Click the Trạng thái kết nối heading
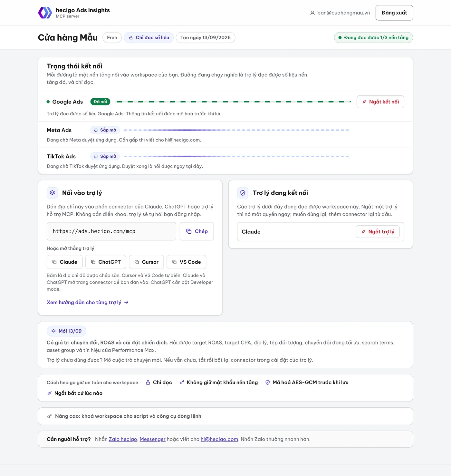This screenshot has width=451, height=476. click(74, 66)
